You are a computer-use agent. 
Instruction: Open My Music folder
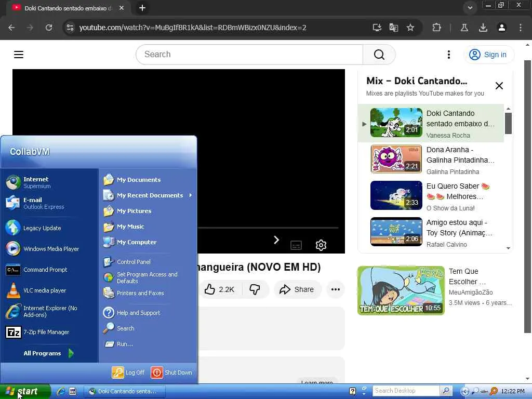[148, 227]
